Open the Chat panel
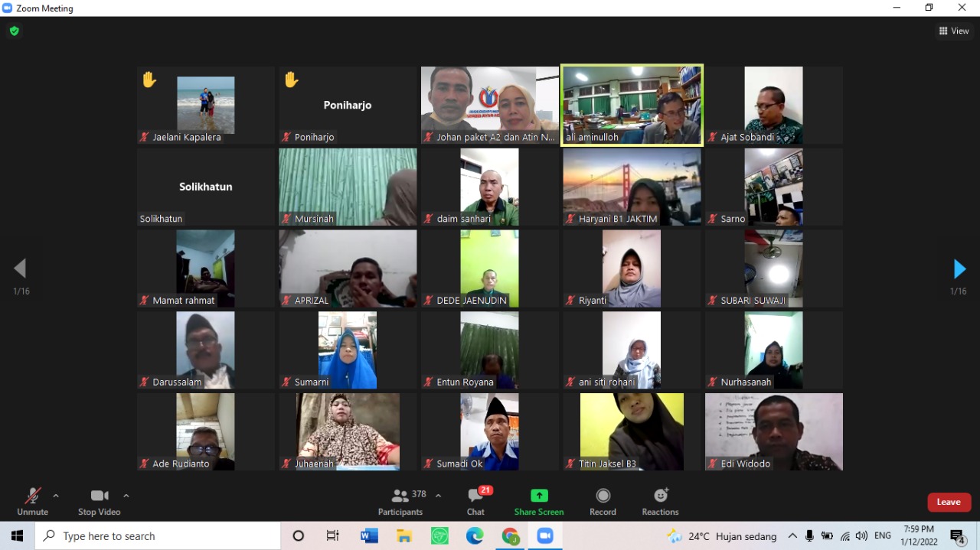The image size is (980, 550). point(475,501)
